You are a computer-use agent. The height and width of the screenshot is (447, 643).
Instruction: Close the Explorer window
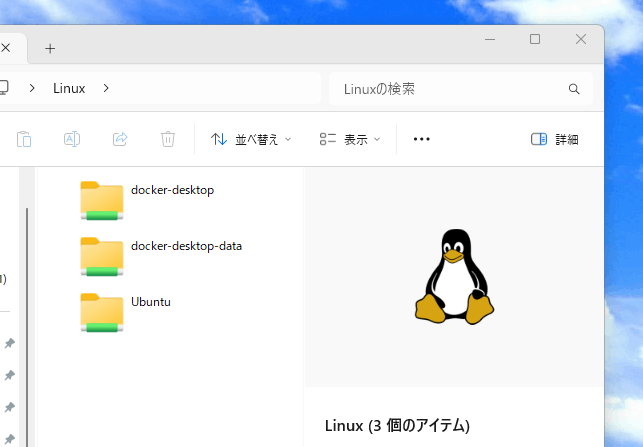(581, 39)
